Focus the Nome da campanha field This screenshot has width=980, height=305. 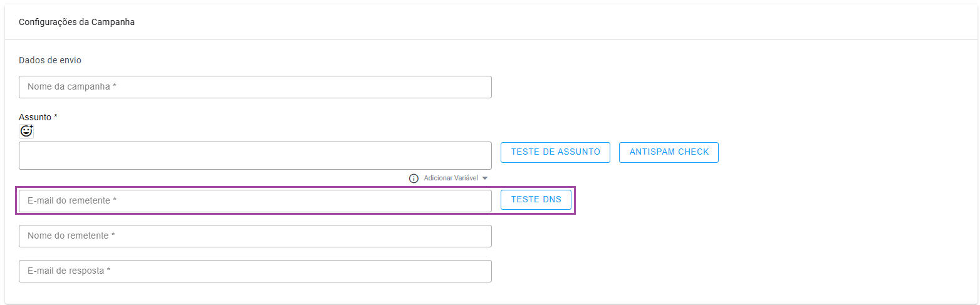(255, 87)
